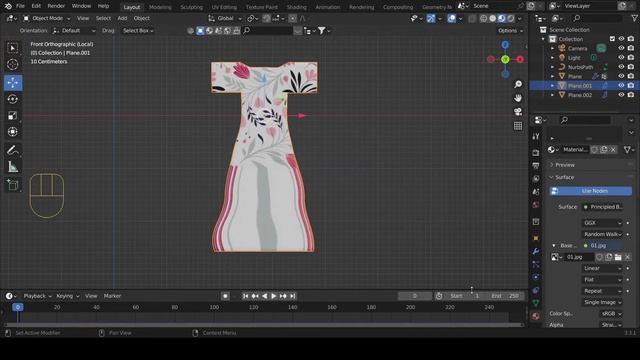Open the Tool properties tab
The width and height of the screenshot is (640, 360).
pyautogui.click(x=536, y=136)
